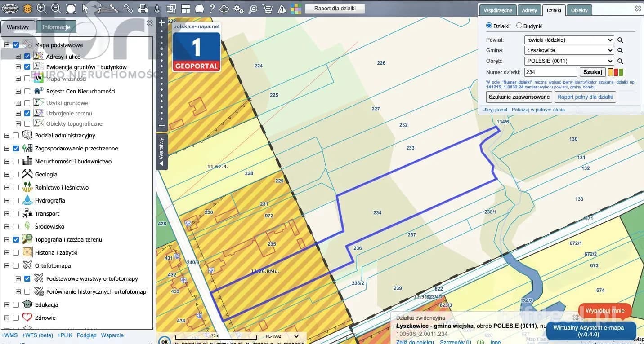The height and width of the screenshot is (344, 644).
Task: Open the Powiat dropdown
Action: click(569, 40)
